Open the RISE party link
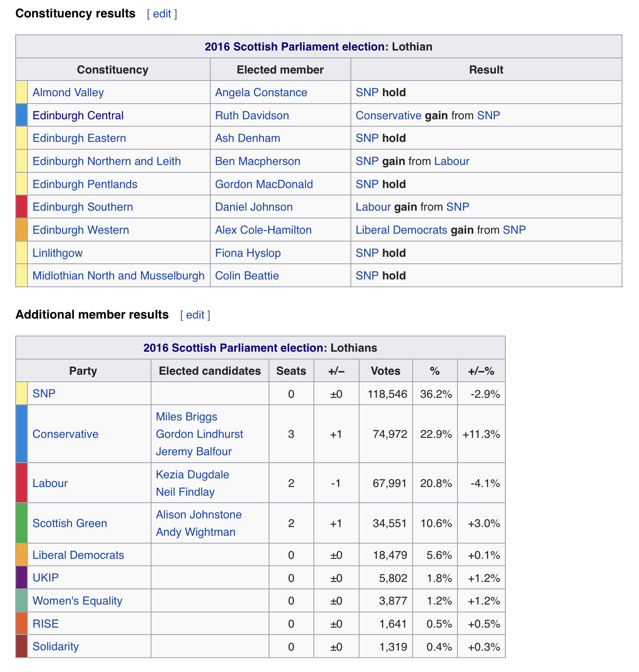This screenshot has height=672, width=639. (46, 624)
